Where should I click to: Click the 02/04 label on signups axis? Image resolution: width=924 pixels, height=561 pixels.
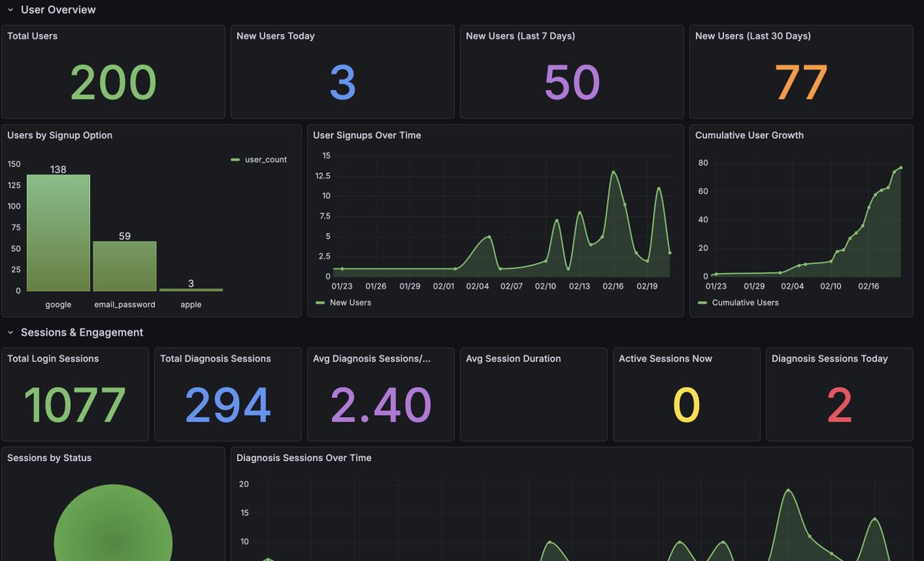click(x=477, y=286)
